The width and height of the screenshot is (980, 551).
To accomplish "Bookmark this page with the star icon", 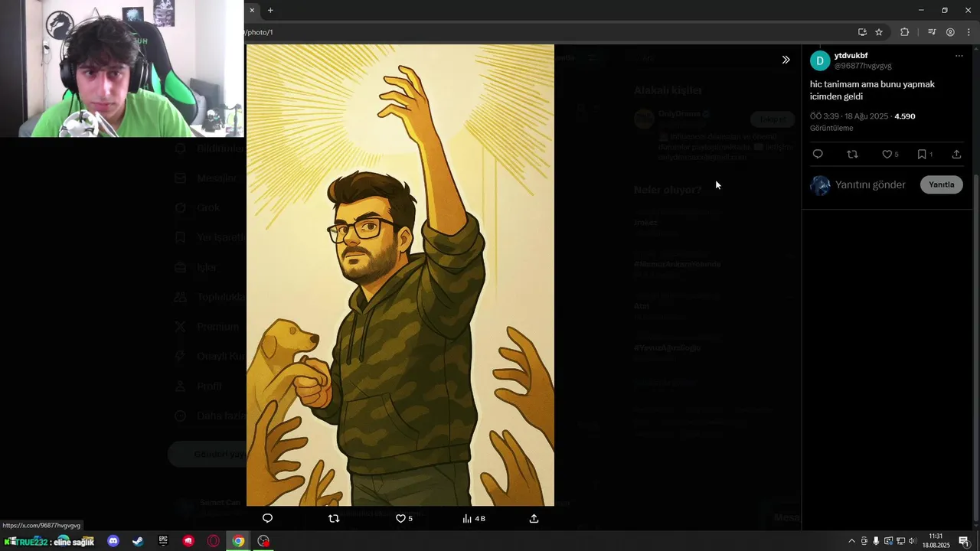I will pos(879,32).
